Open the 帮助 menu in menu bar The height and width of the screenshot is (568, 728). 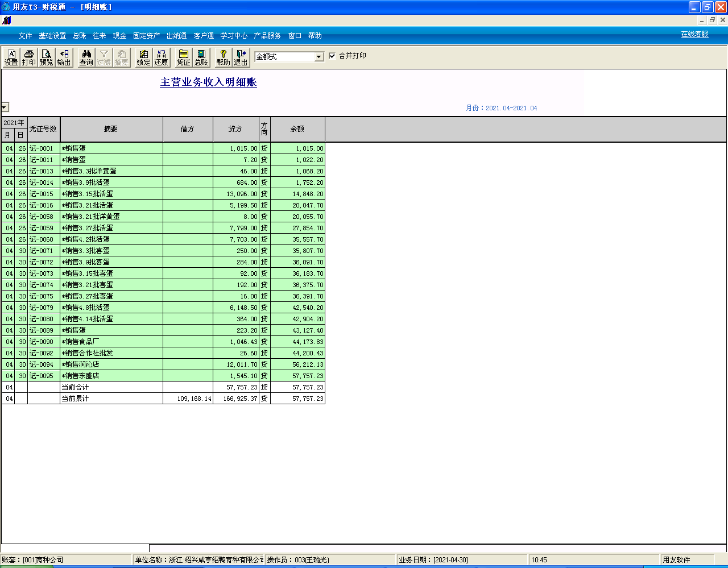pyautogui.click(x=315, y=35)
